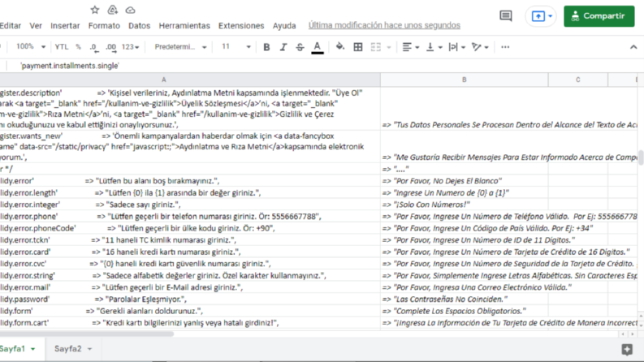Open the Última modificación history link

click(384, 25)
